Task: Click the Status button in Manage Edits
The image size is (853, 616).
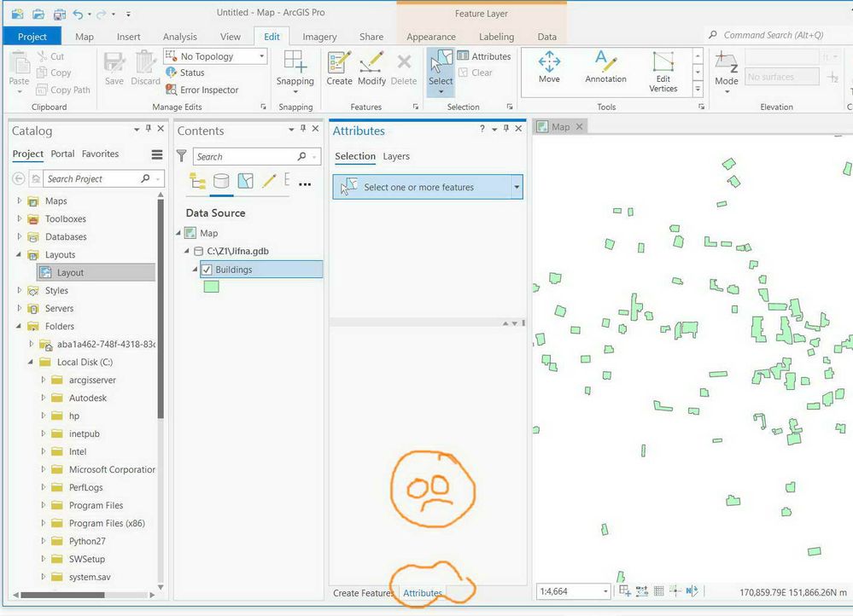Action: [185, 73]
